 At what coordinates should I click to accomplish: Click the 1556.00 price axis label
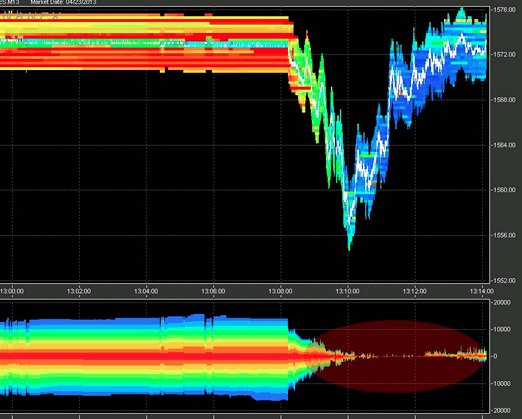point(505,235)
